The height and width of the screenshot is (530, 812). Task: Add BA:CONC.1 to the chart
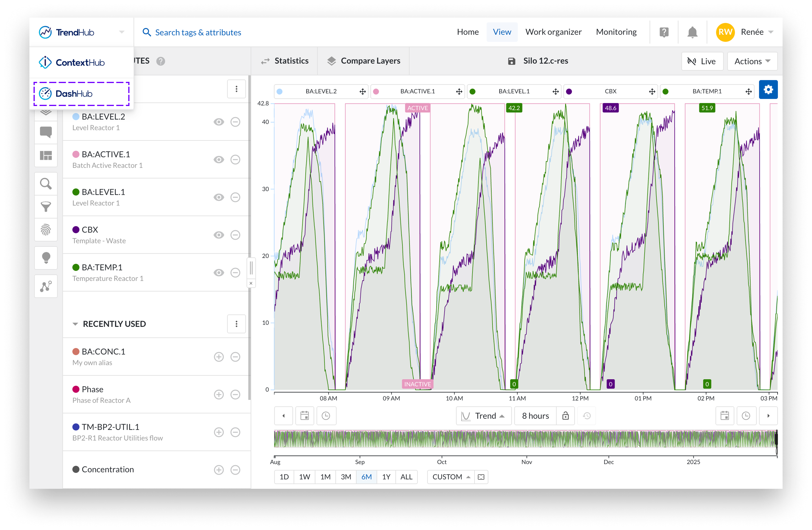219,357
